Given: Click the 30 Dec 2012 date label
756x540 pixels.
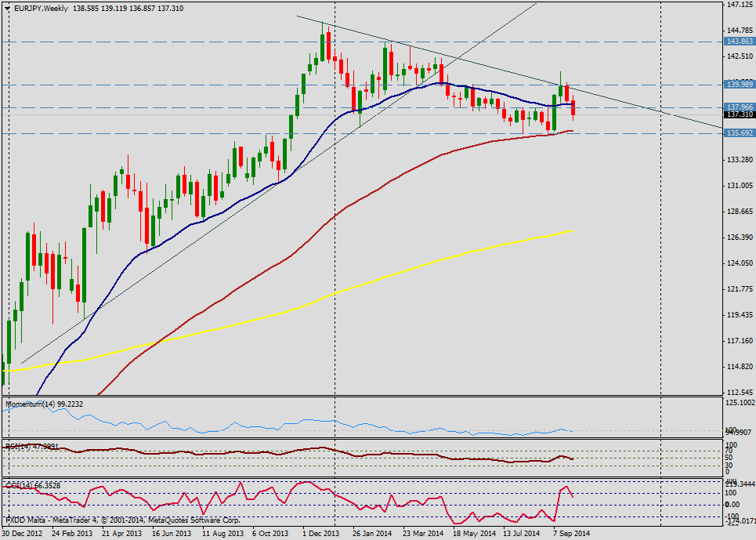Looking at the screenshot, I should [x=24, y=533].
